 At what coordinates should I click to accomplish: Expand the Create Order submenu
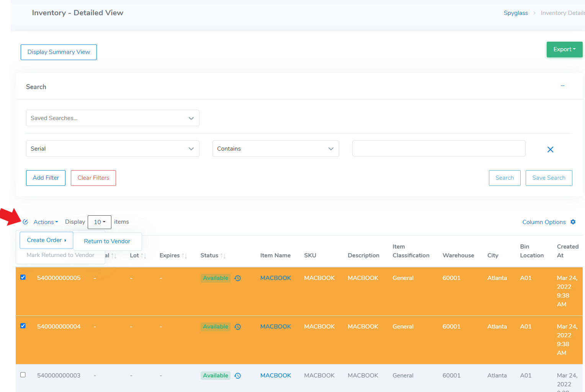[x=46, y=240]
